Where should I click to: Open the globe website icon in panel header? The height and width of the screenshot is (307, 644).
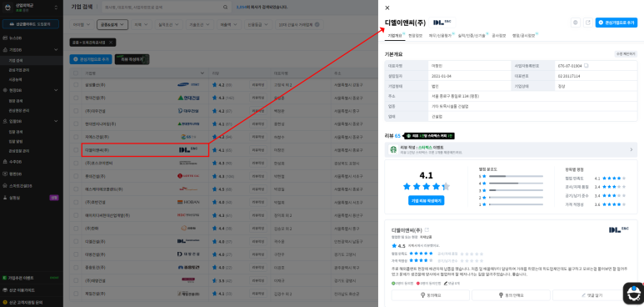[x=576, y=23]
